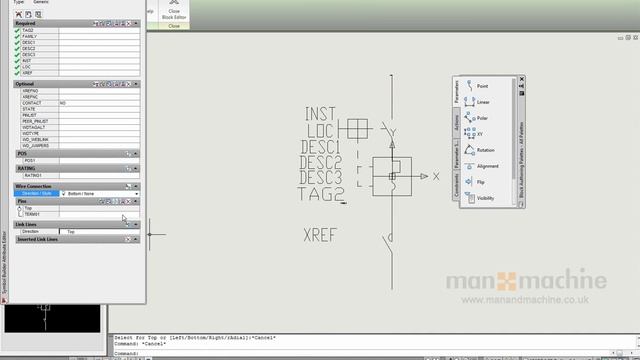640x360 pixels.
Task: Select the Visibility parameter tool
Action: point(480,198)
